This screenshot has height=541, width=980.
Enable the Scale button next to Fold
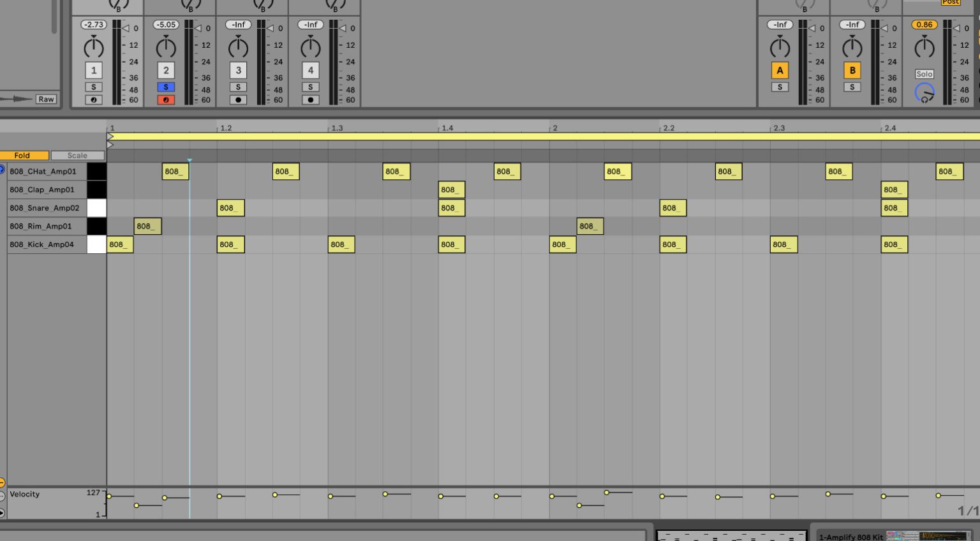[x=77, y=155]
